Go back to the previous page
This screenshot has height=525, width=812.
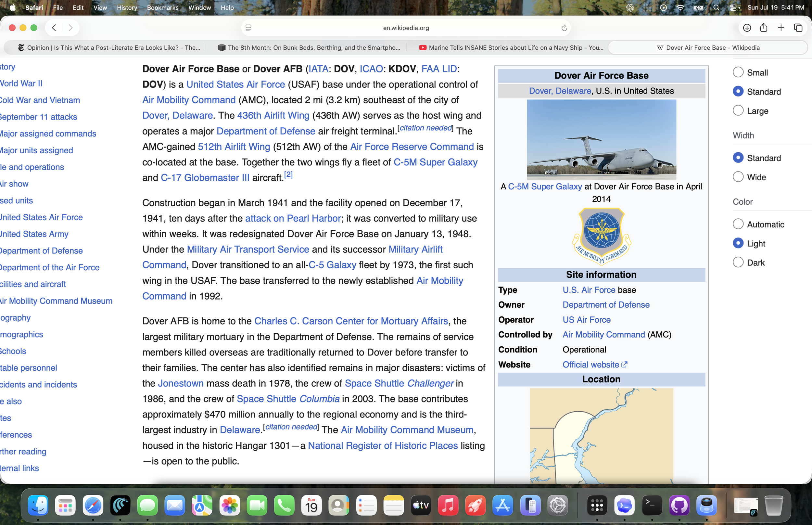[x=54, y=28]
